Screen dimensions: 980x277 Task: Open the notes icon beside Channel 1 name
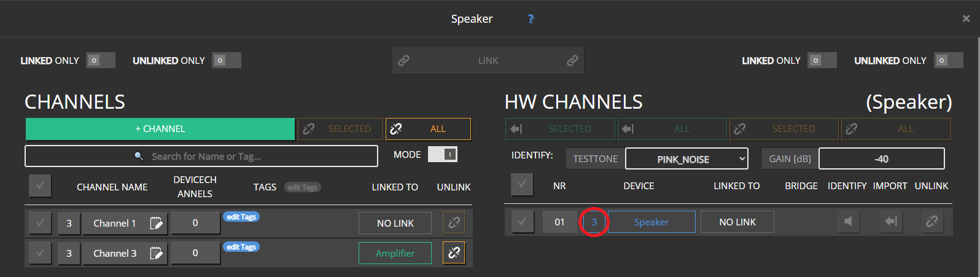pos(157,223)
